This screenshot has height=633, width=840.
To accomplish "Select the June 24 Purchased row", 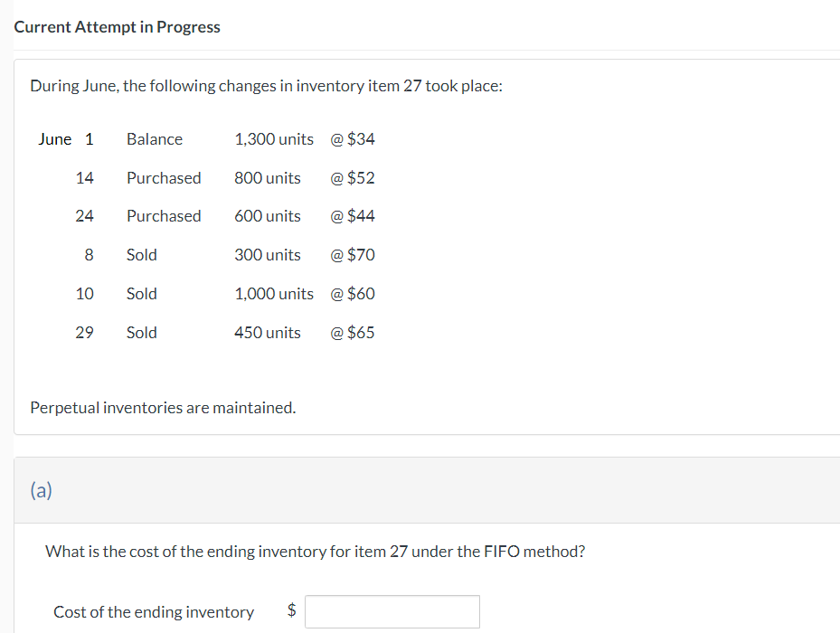I will 164,215.
